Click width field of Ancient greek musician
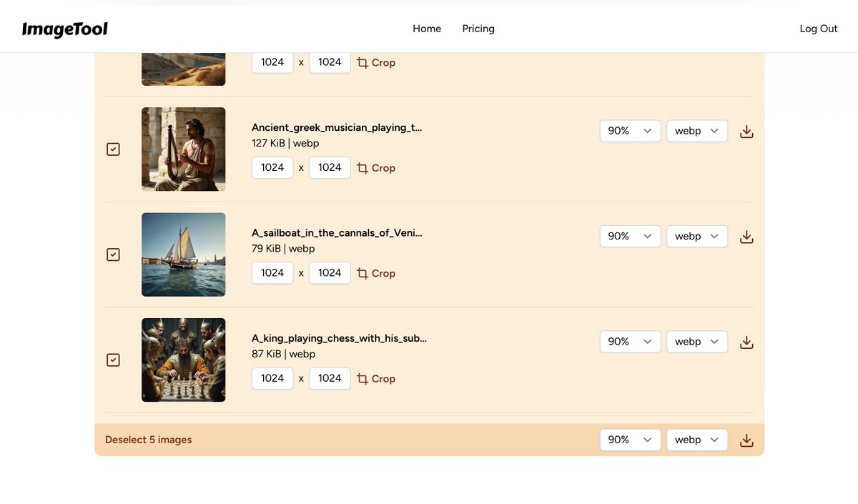858x504 pixels. point(272,167)
